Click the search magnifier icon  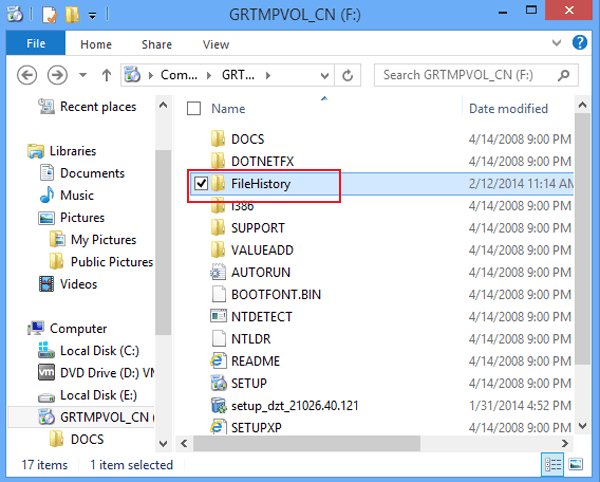563,75
